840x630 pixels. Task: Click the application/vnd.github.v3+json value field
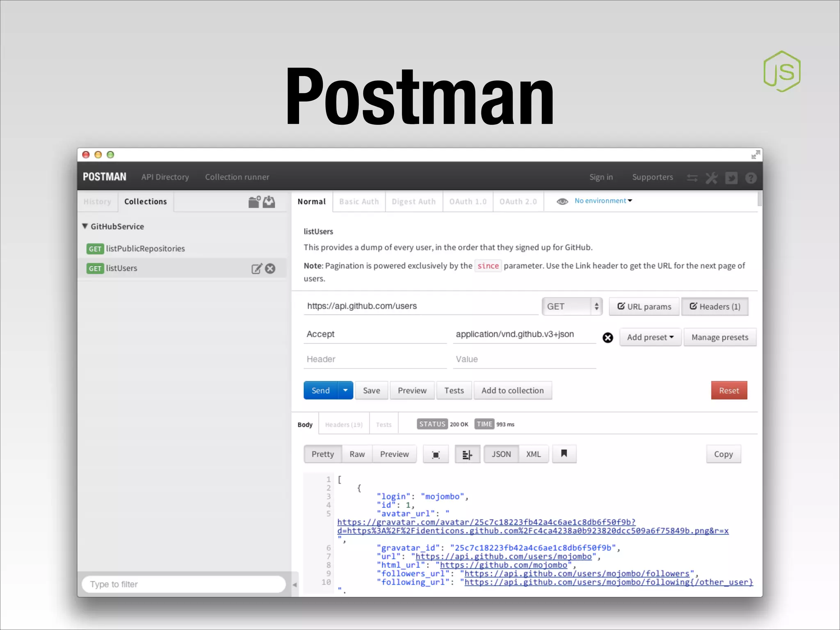pyautogui.click(x=524, y=334)
